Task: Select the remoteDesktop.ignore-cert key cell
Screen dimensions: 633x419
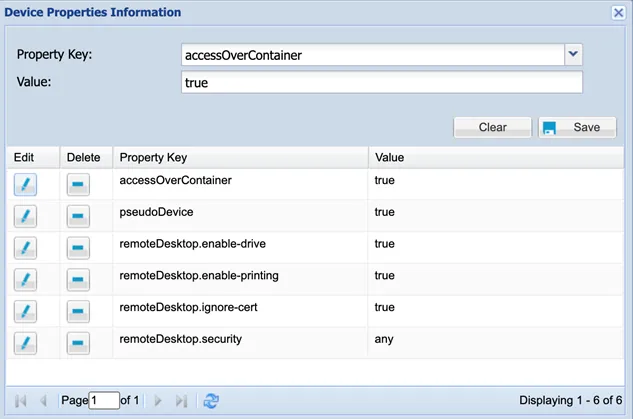Action: [x=189, y=307]
